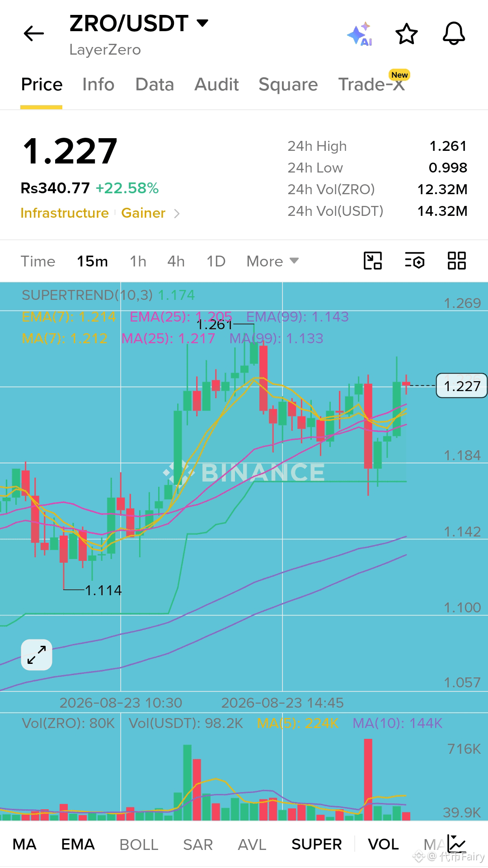Tap the EMA(99): 1.143 legend
Image resolution: width=488 pixels, height=868 pixels.
(297, 317)
